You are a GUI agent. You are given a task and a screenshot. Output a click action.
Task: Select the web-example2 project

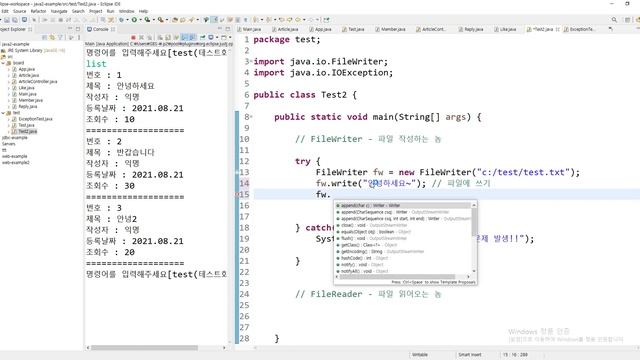[x=16, y=162]
